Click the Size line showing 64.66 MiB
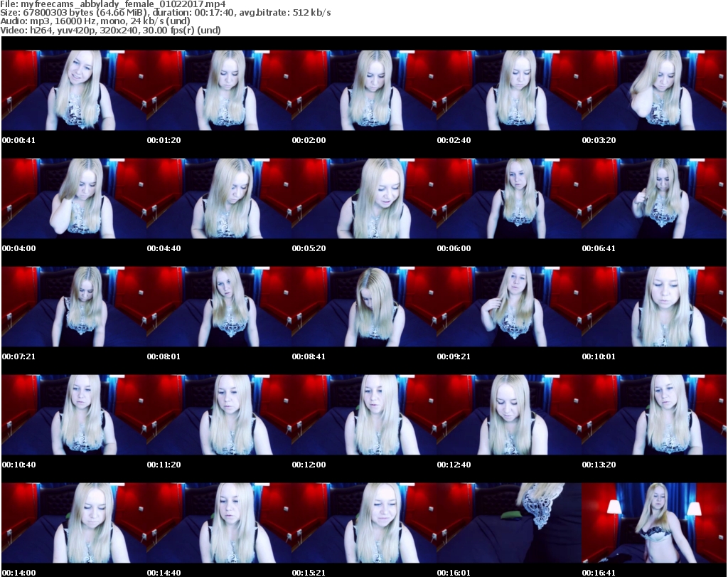 click(165, 13)
